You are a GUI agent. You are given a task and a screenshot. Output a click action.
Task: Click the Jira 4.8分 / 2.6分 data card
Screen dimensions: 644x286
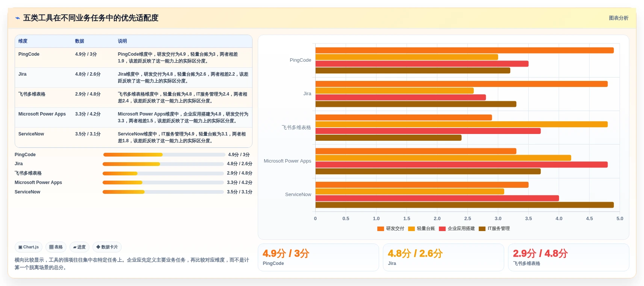point(443,257)
